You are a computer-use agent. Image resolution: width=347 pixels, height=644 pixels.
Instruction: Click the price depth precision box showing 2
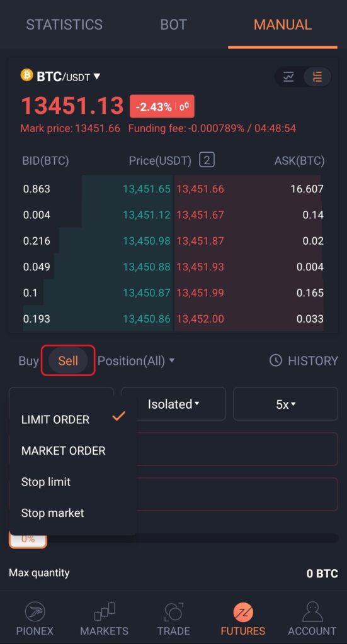207,160
